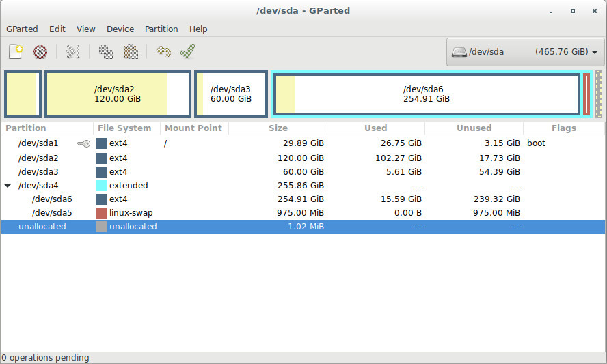Click the 975.00 MiB size value
Image resolution: width=607 pixels, height=364 pixels.
[300, 213]
